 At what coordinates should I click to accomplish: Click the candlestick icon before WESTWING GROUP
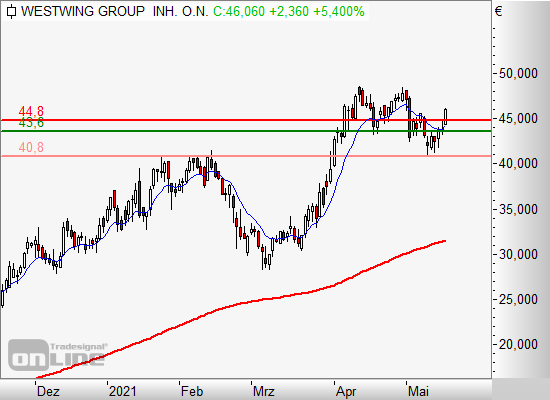click(12, 12)
